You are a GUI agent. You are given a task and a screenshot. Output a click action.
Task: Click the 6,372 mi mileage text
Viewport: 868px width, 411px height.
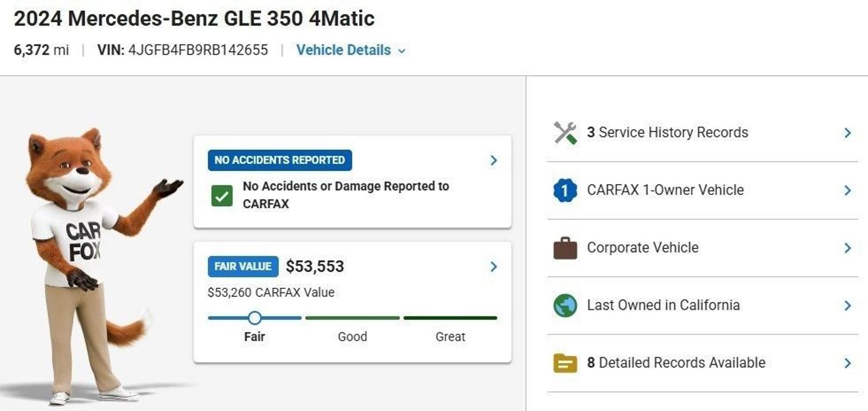click(41, 50)
